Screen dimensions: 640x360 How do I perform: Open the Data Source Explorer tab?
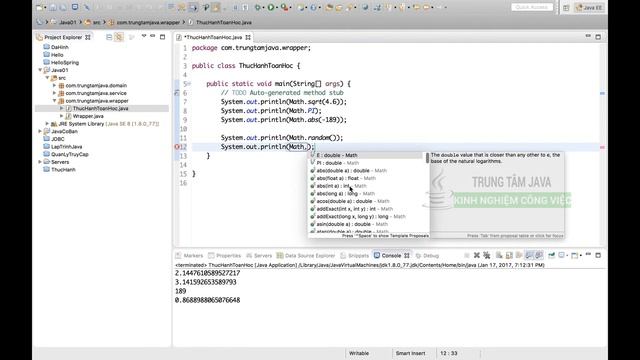[306, 256]
